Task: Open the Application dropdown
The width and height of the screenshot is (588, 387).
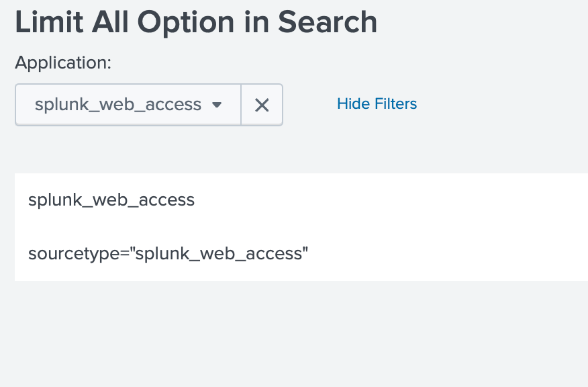Action: coord(128,105)
